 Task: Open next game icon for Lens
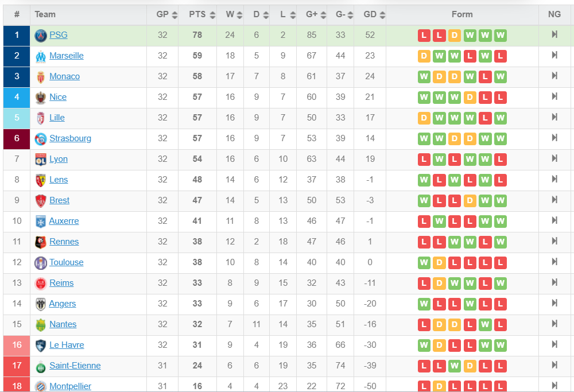(554, 179)
